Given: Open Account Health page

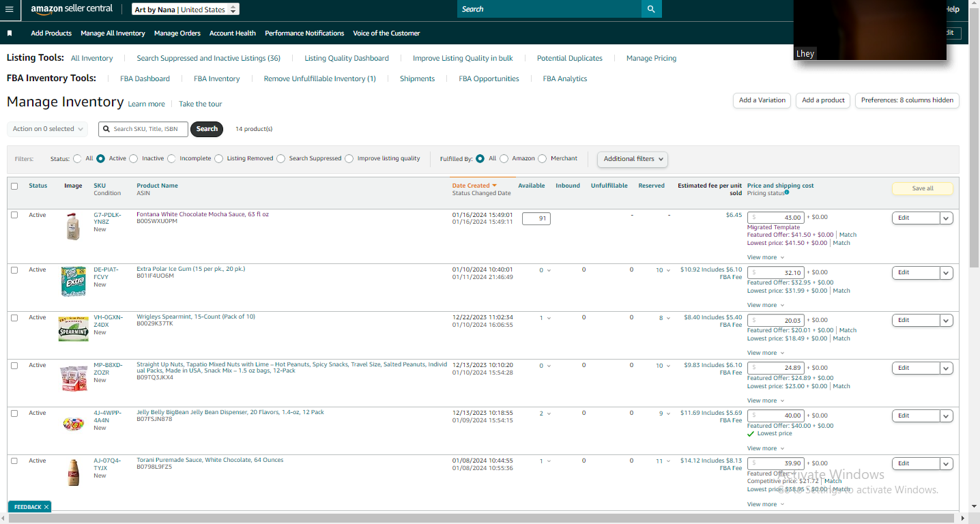Looking at the screenshot, I should [233, 33].
